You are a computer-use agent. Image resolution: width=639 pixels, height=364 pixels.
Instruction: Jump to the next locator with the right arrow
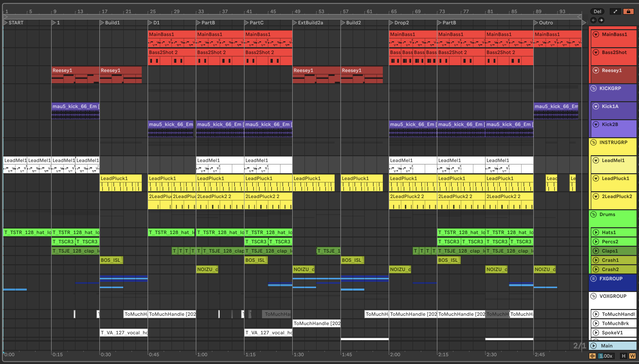tap(601, 20)
